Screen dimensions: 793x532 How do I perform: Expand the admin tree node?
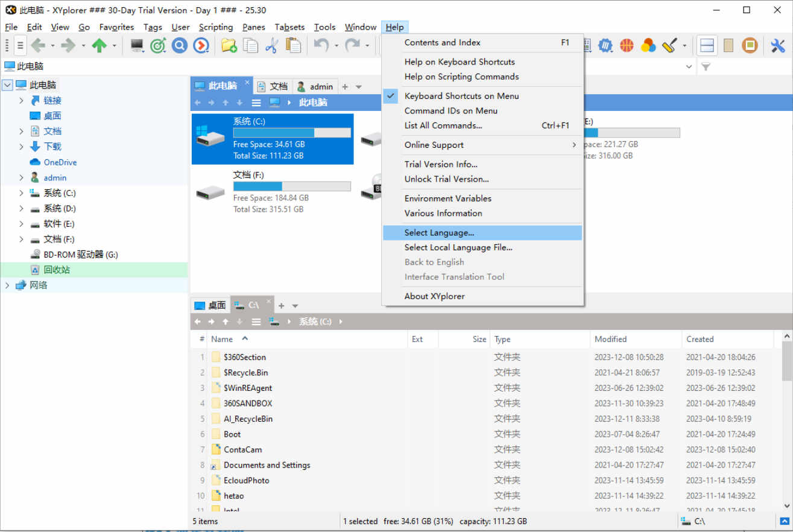coord(21,177)
